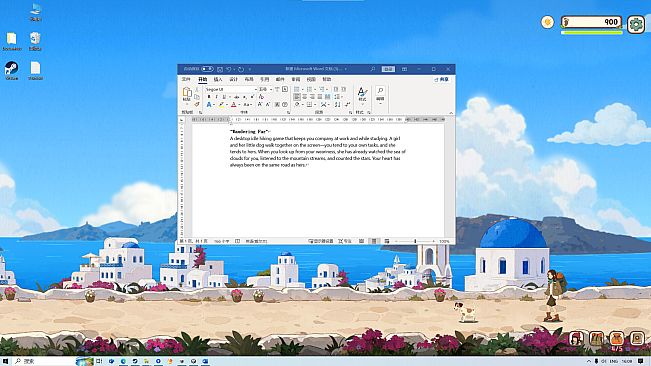Image resolution: width=651 pixels, height=366 pixels.
Task: Click the Sort icon in Paragraph group
Action: tap(337, 105)
